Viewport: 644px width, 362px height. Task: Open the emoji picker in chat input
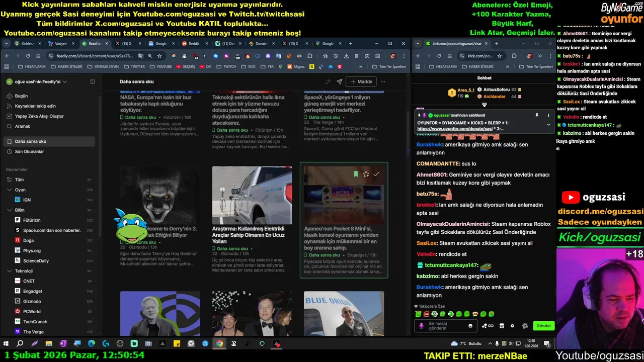(x=470, y=326)
